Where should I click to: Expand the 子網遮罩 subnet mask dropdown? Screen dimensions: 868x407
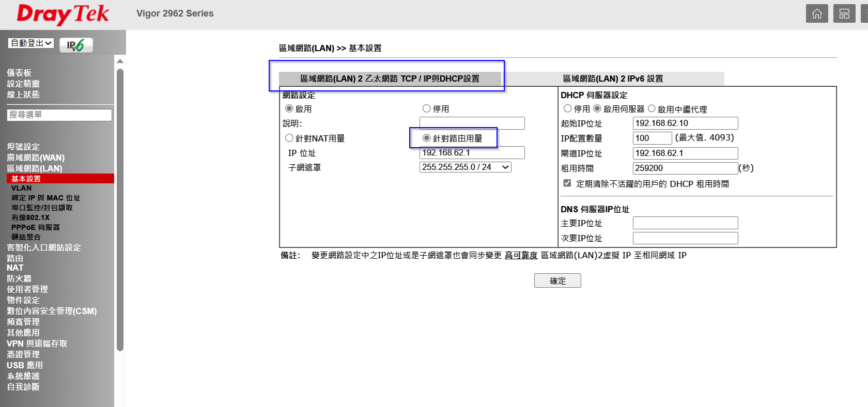click(x=465, y=167)
